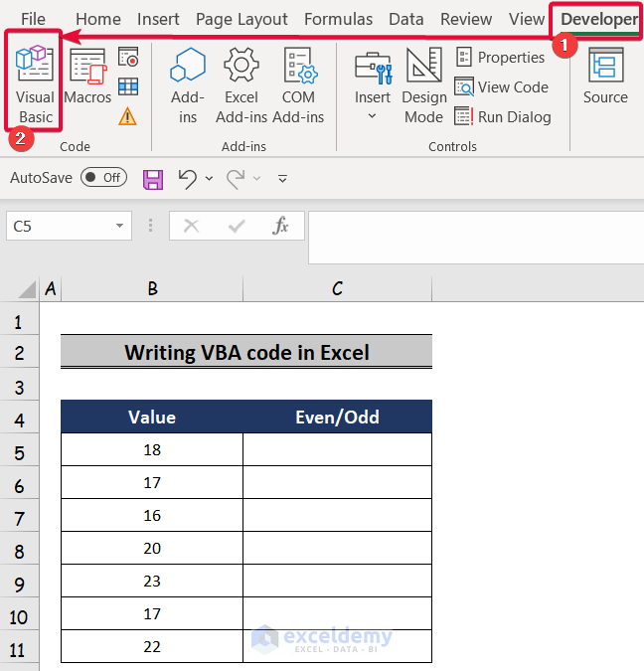
Task: Select column B header
Action: (152, 289)
